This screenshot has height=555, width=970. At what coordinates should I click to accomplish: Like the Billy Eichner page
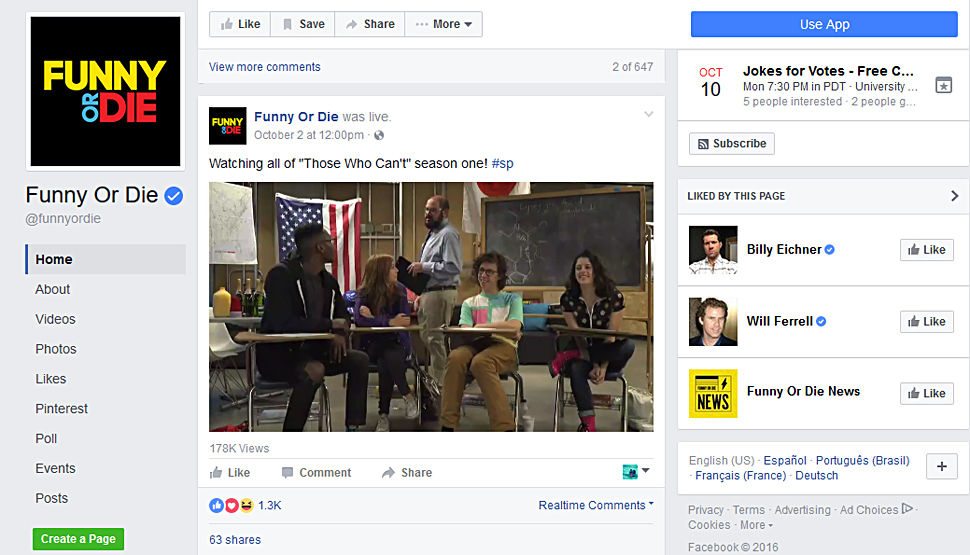pos(927,250)
